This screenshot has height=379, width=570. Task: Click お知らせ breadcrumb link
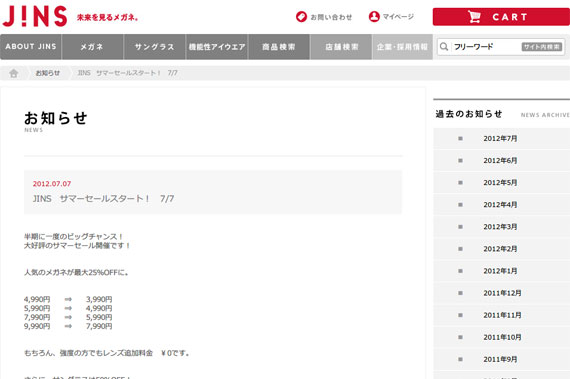coord(48,73)
